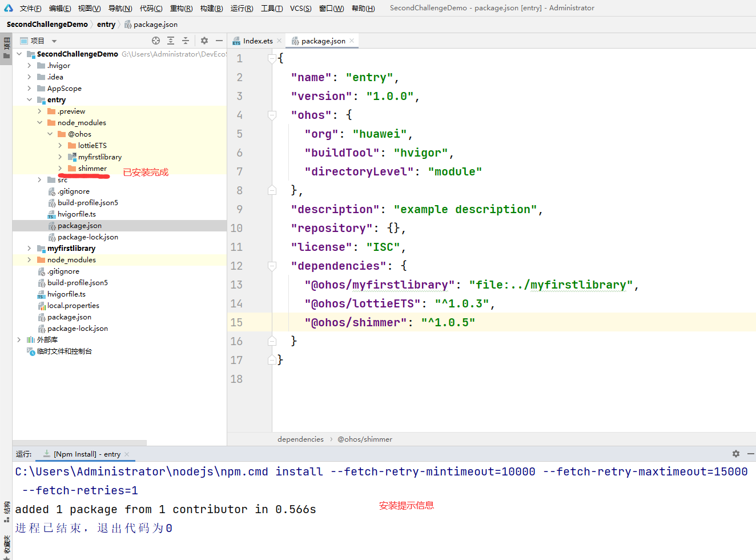Select hvigorfile.ts under entry

tap(77, 214)
